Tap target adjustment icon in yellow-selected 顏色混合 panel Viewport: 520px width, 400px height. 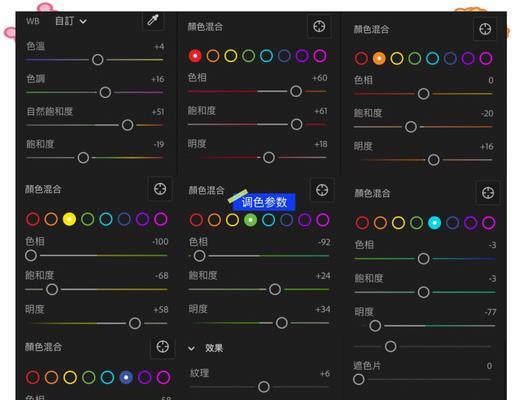(x=160, y=189)
